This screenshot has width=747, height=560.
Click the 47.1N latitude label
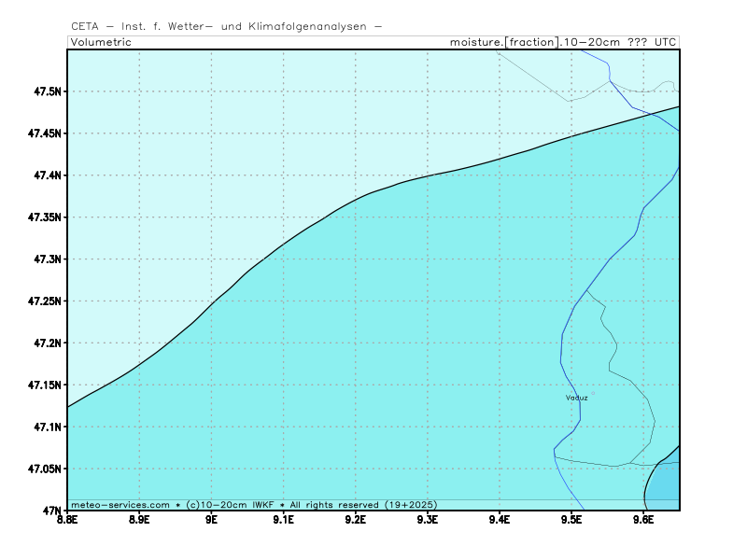(48, 427)
